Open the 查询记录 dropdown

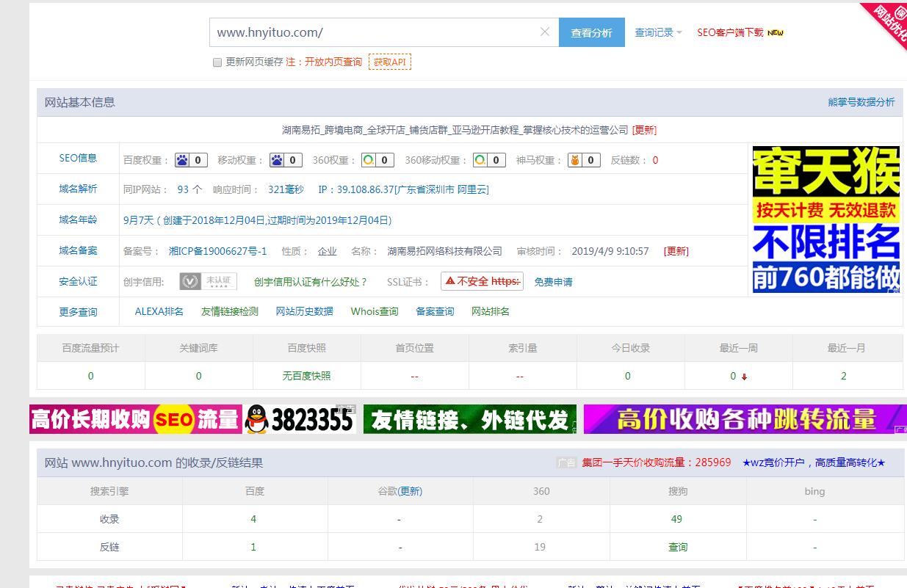658,32
